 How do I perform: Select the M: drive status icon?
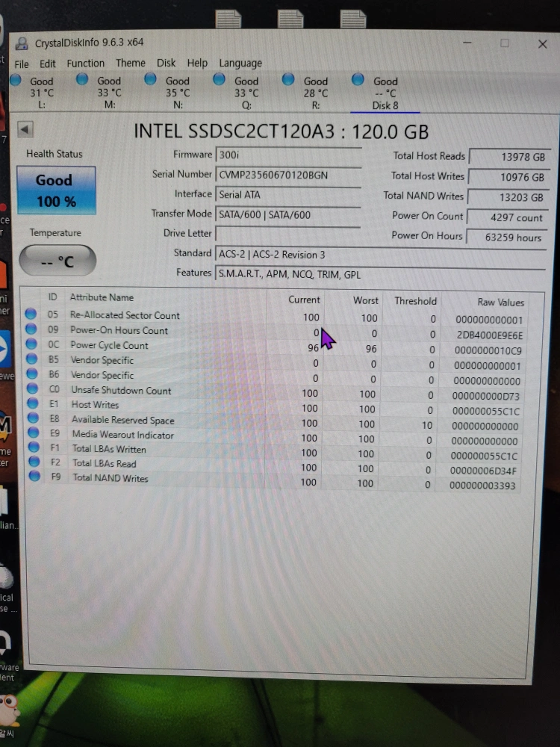(x=83, y=79)
